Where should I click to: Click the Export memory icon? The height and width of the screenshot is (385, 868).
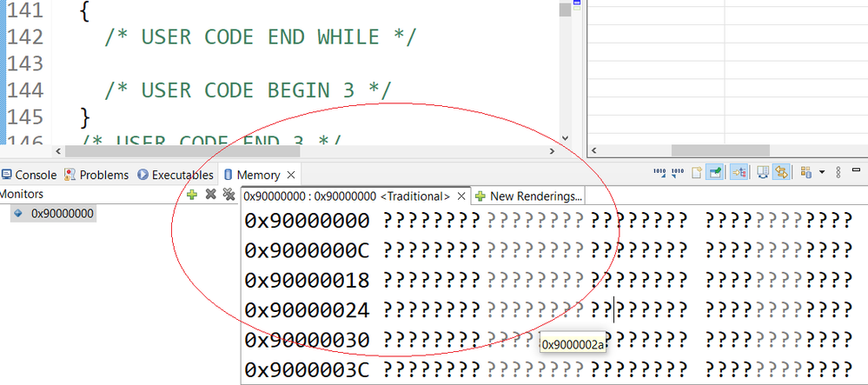(x=678, y=172)
